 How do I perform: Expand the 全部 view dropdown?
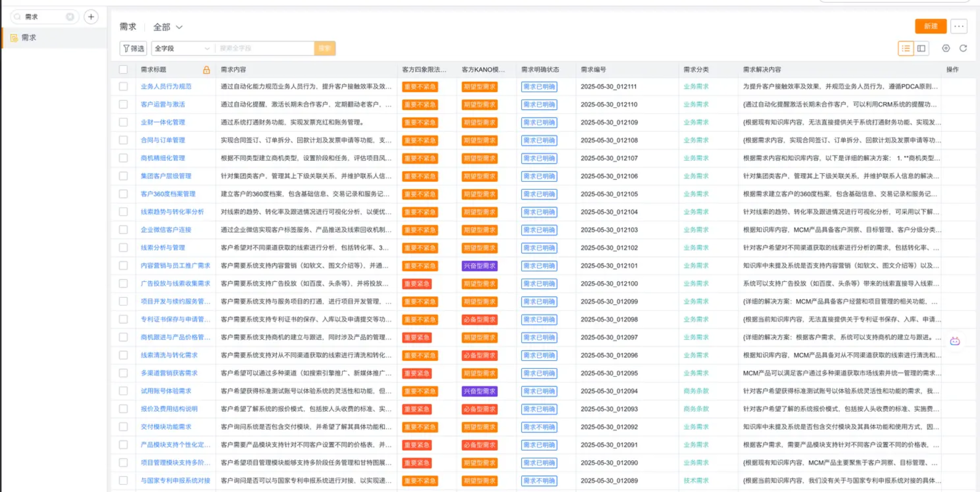point(168,27)
